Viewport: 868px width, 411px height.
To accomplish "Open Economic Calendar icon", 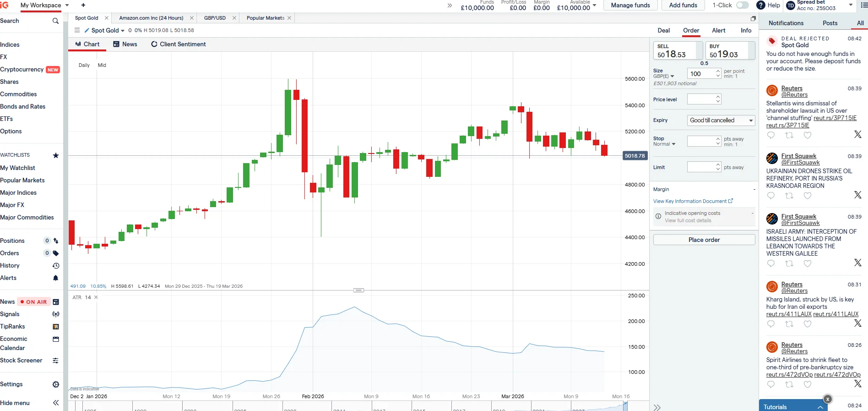I will [x=56, y=339].
